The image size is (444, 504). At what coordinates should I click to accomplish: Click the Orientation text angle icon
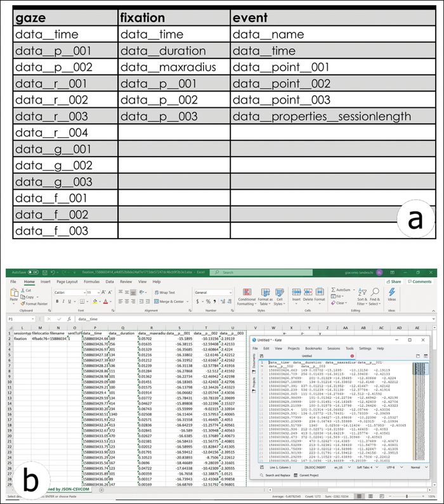pos(141,292)
